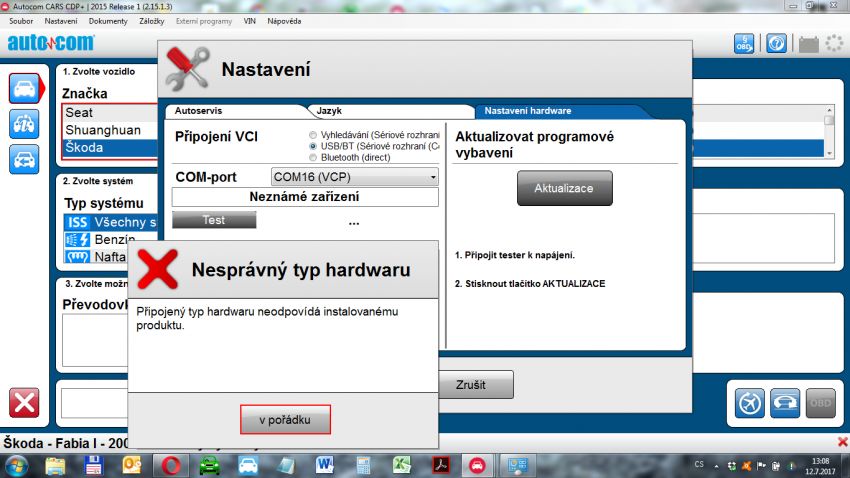The width and height of the screenshot is (850, 478).
Task: Open the VIN menu
Action: tap(249, 21)
